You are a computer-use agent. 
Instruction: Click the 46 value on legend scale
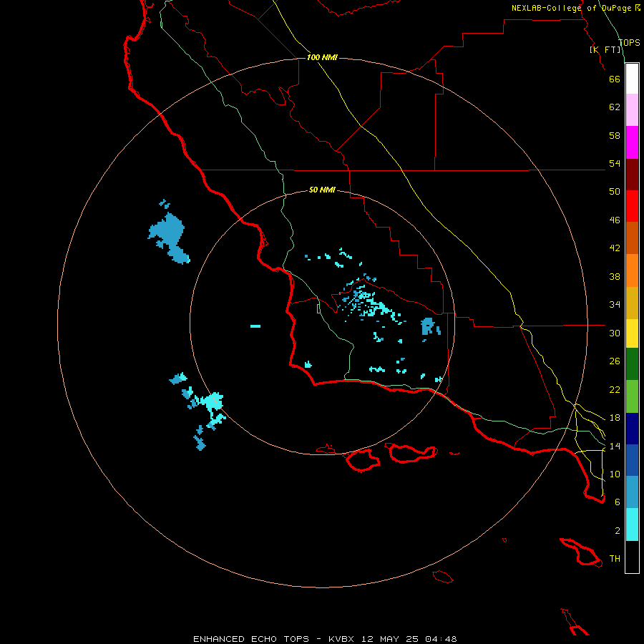[615, 220]
